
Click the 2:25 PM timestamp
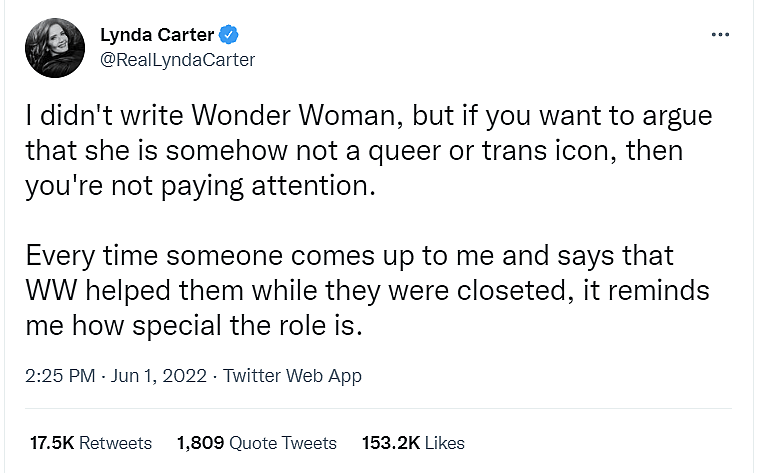[62, 376]
